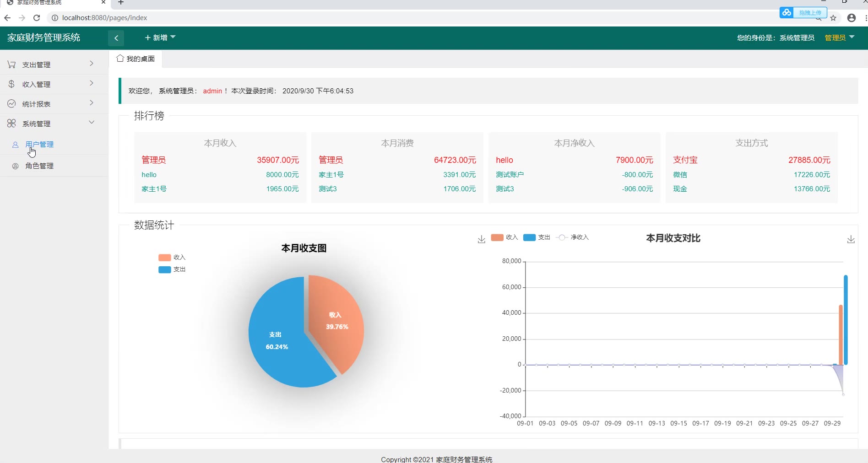Click the role icon beside 角色管理

pyautogui.click(x=15, y=166)
